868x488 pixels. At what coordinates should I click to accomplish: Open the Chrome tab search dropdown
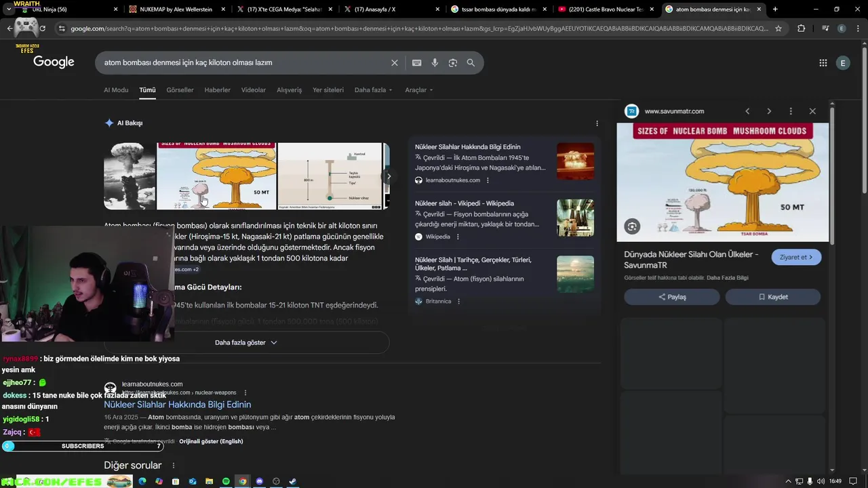tap(8, 9)
